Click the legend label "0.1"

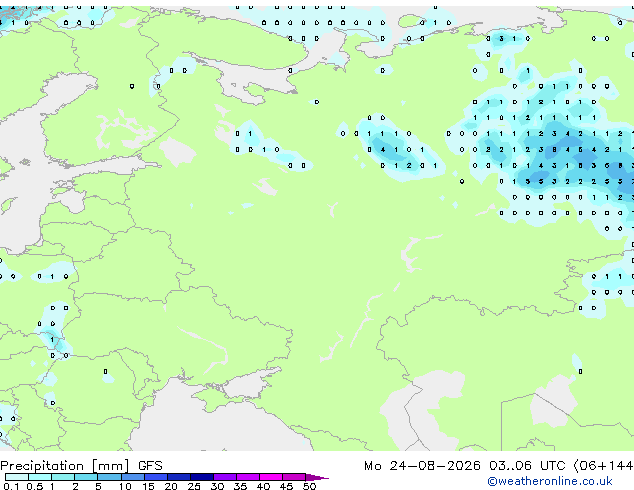pos(12,486)
